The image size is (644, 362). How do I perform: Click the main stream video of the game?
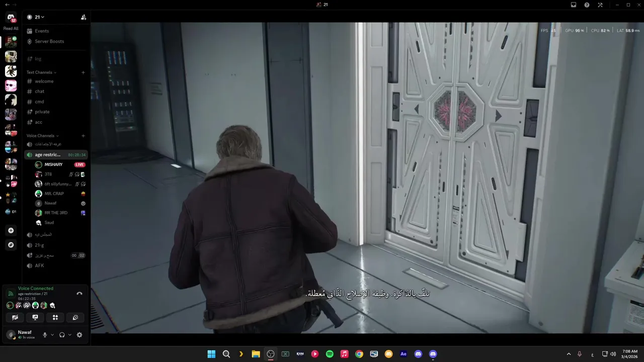click(367, 177)
